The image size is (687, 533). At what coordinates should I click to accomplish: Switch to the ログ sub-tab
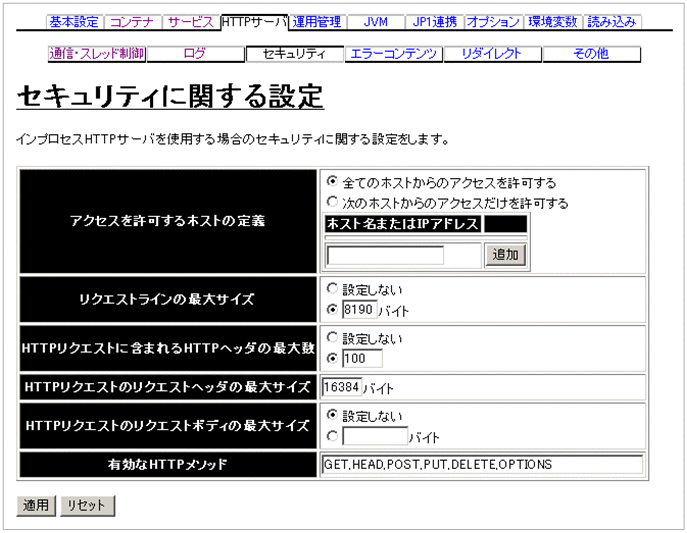click(195, 54)
